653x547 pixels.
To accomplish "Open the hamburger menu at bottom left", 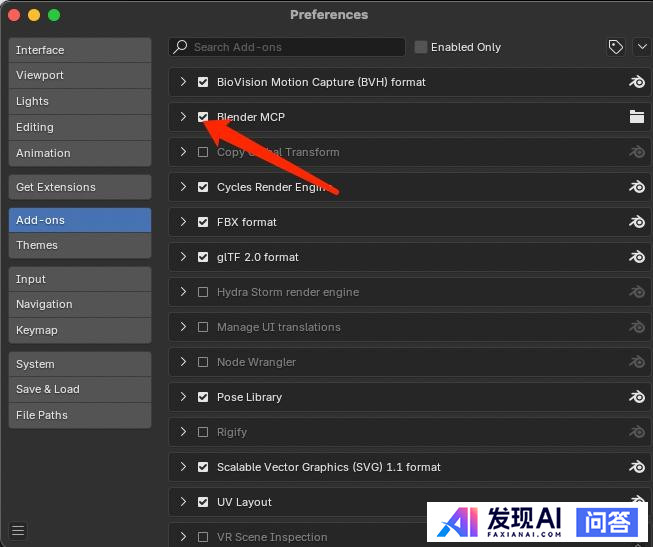I will click(x=18, y=530).
